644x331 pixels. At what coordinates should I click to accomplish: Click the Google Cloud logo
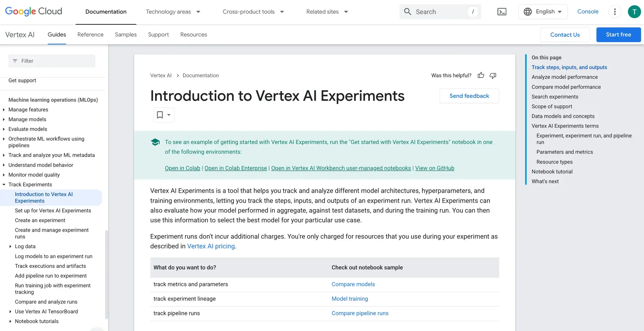point(34,12)
